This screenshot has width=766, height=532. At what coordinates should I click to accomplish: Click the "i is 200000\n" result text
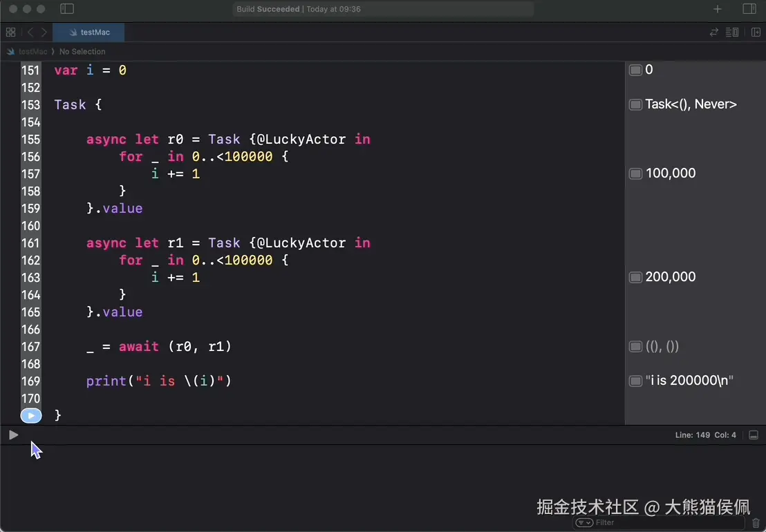689,381
